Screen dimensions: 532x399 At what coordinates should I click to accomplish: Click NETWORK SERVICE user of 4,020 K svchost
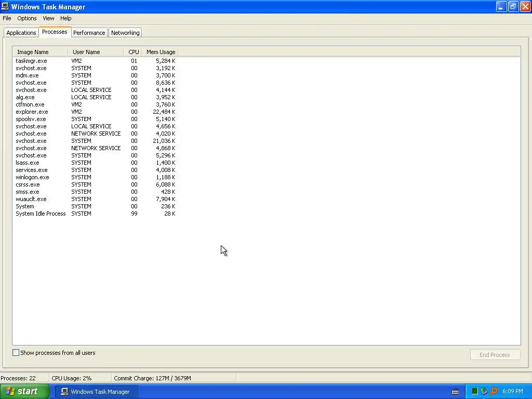[96, 134]
